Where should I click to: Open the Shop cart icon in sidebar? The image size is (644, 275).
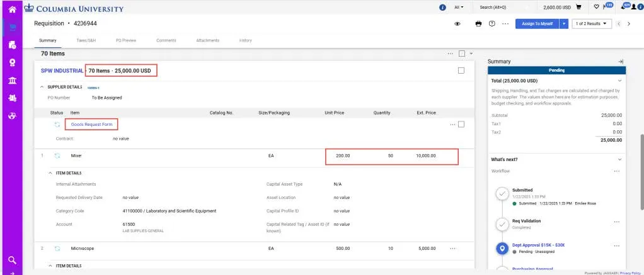pos(13,28)
